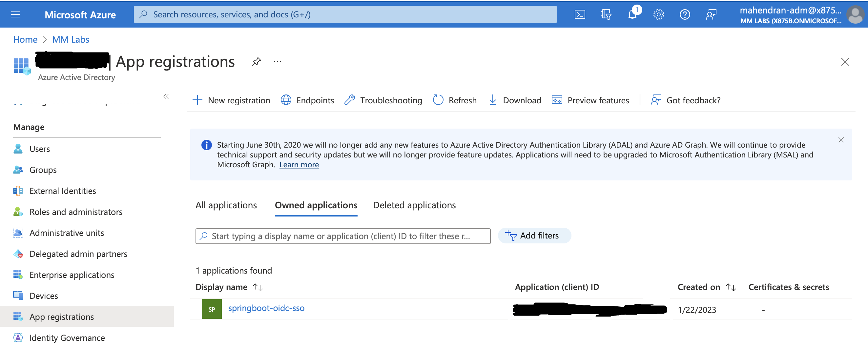Open the top bar feedback icon
868x351 pixels.
[x=711, y=14]
